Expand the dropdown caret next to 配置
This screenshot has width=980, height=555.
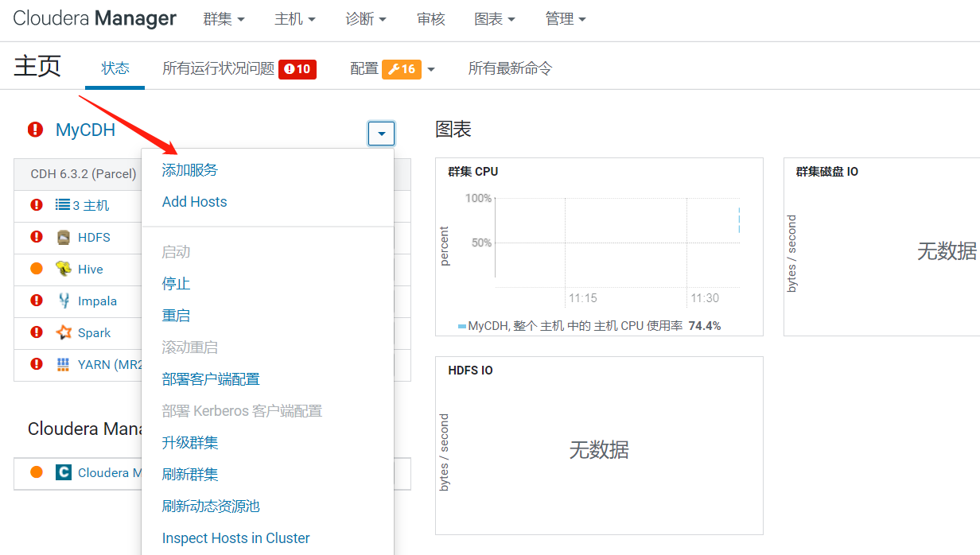431,70
